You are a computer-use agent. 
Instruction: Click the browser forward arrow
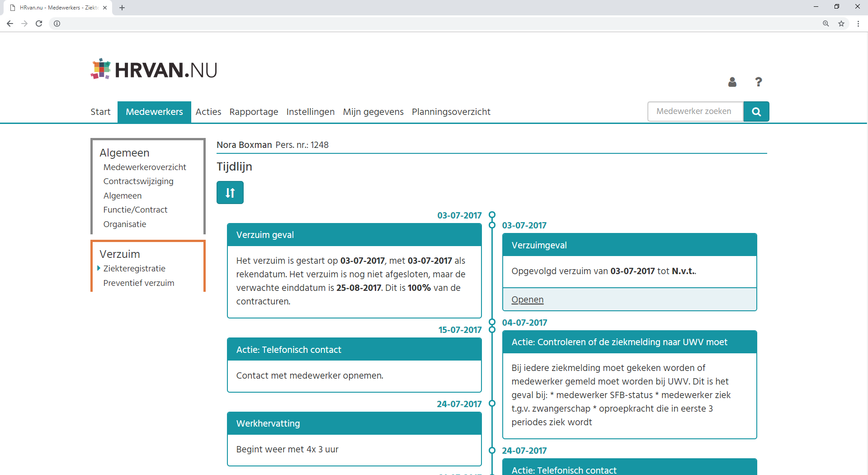click(x=24, y=24)
